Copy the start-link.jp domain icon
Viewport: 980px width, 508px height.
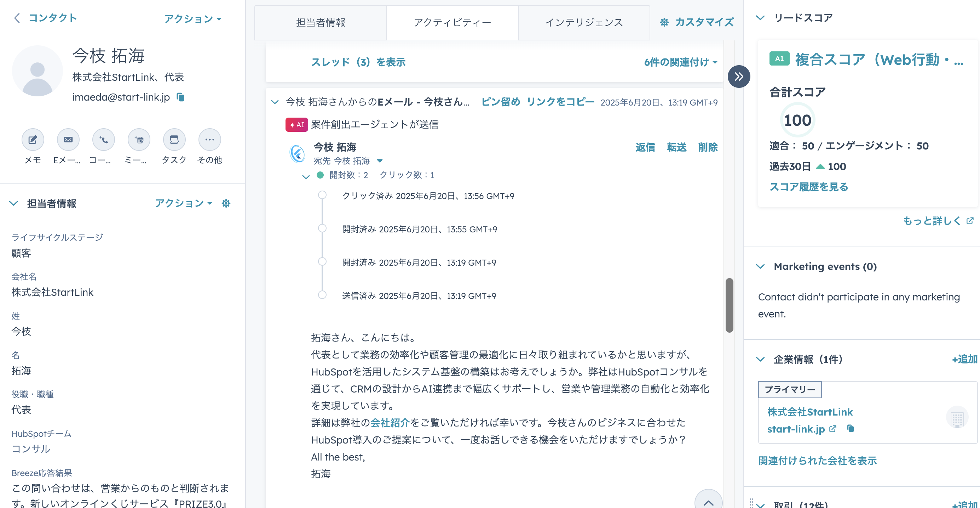click(851, 429)
